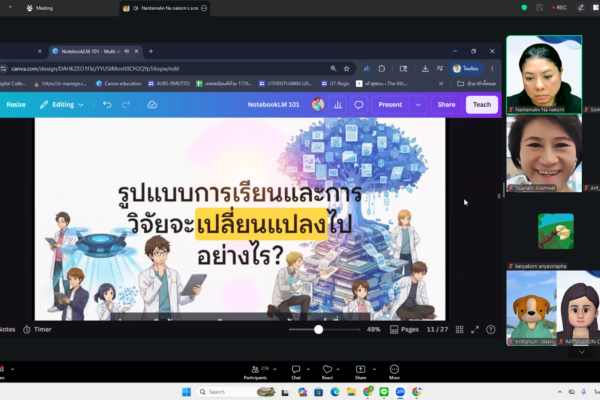Viewport: 600px width, 400px height.
Task: Click the zoom magnifier in the address bar
Action: pos(333,69)
